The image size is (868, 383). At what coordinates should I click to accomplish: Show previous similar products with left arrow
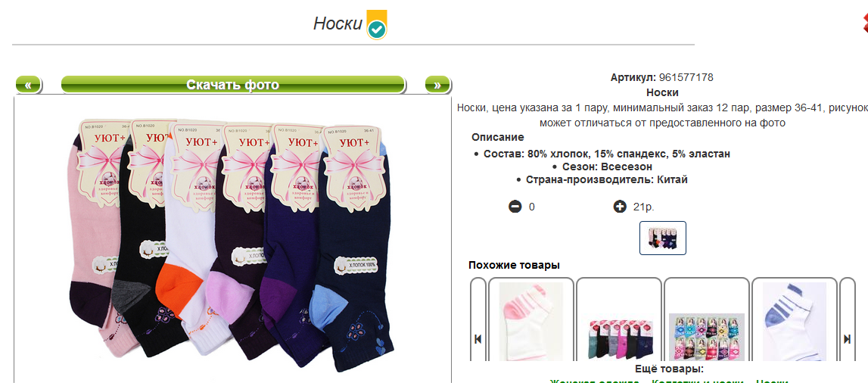478,339
